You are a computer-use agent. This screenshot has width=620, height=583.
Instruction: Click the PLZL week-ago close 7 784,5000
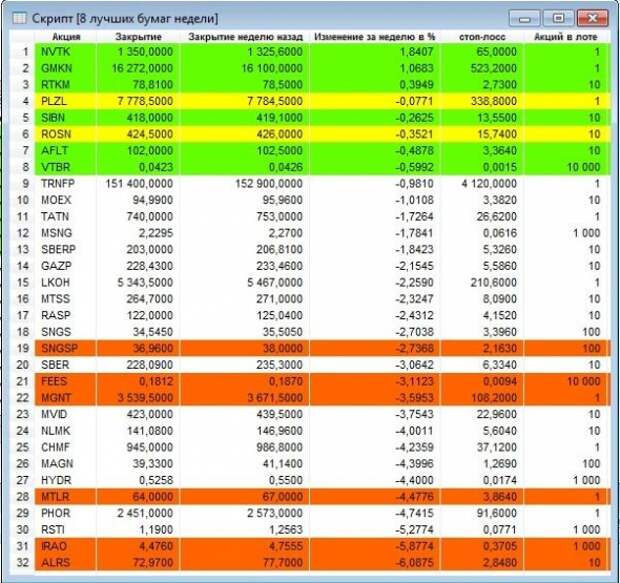[x=275, y=101]
